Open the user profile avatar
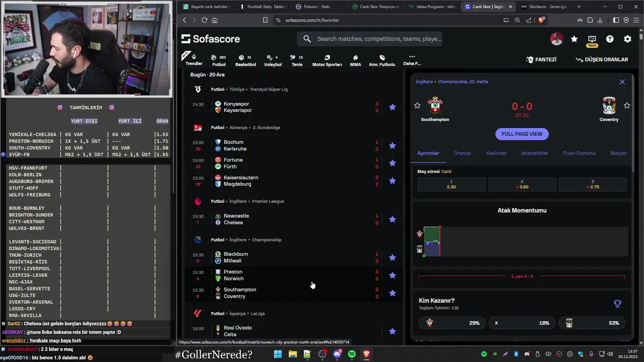 (556, 39)
